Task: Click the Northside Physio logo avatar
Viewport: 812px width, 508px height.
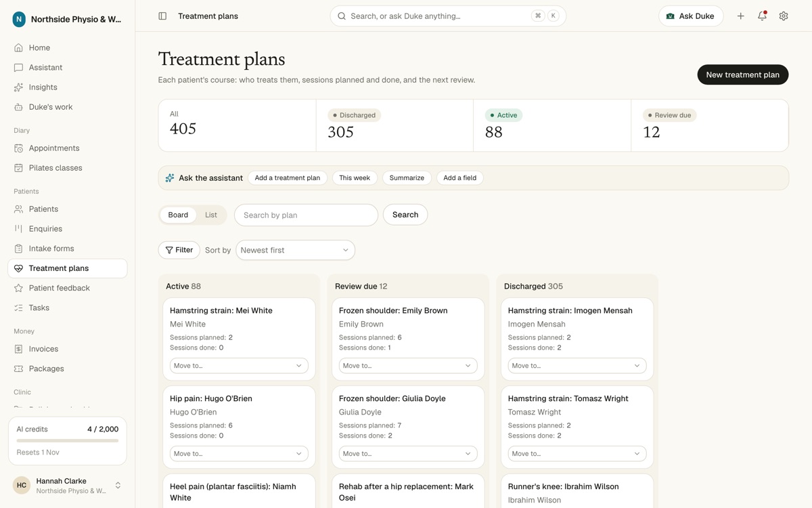Action: pos(19,20)
